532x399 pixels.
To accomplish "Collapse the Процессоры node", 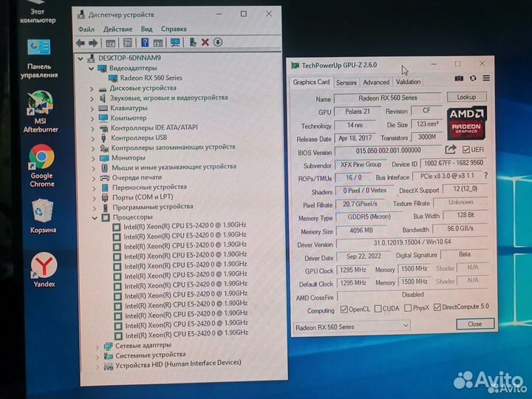I will (x=95, y=218).
